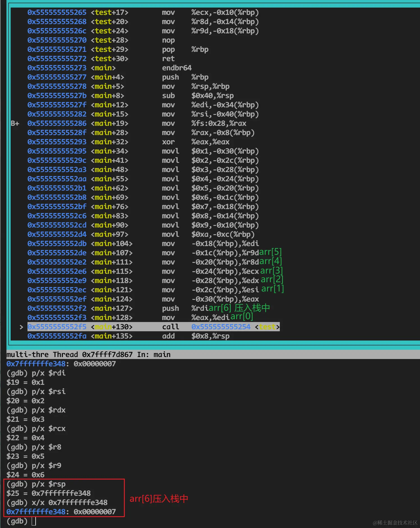The height and width of the screenshot is (528, 420).
Task: Select the output "$25 = 0x7fffffffe348"
Action: [x=49, y=493]
